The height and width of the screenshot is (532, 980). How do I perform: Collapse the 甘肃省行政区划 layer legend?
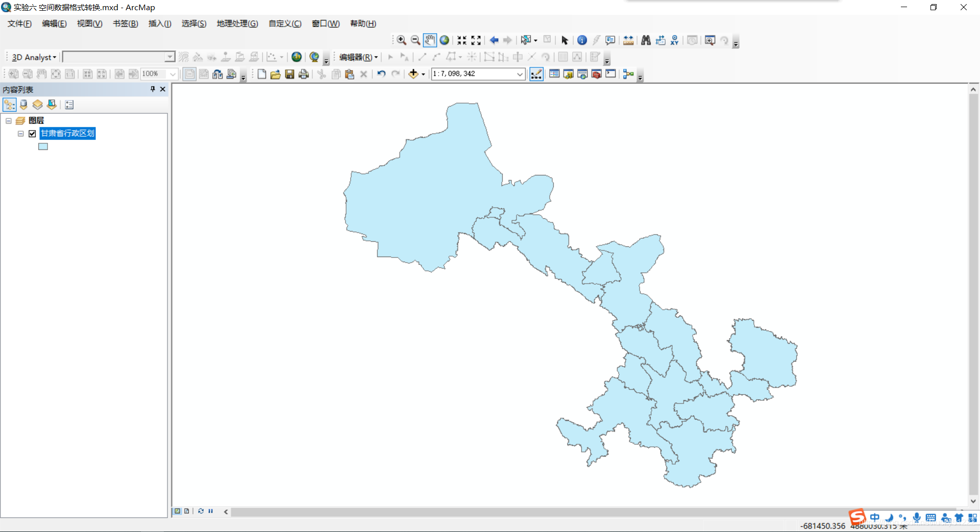click(x=21, y=134)
